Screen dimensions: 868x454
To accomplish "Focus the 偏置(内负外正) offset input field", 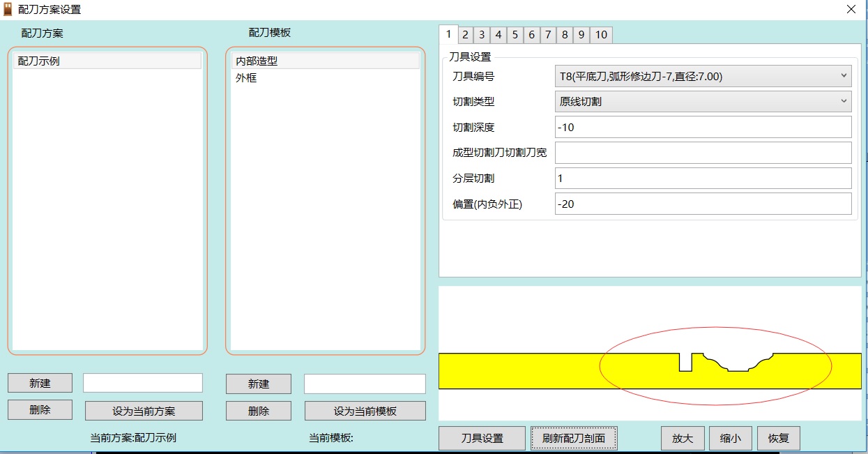I will click(703, 204).
